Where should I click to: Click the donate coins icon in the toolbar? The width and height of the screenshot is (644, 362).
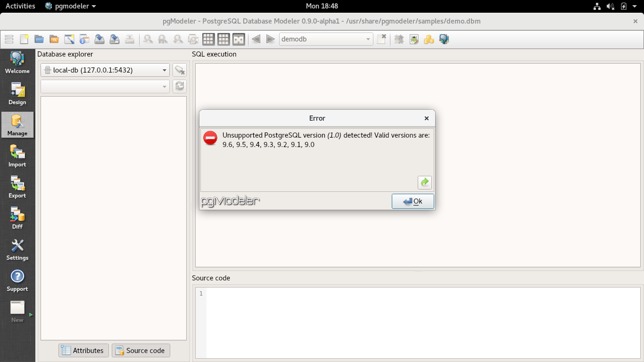coord(429,39)
